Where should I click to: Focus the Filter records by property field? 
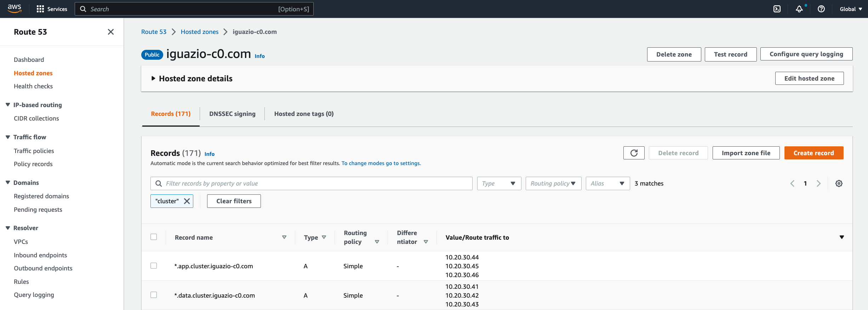(312, 183)
